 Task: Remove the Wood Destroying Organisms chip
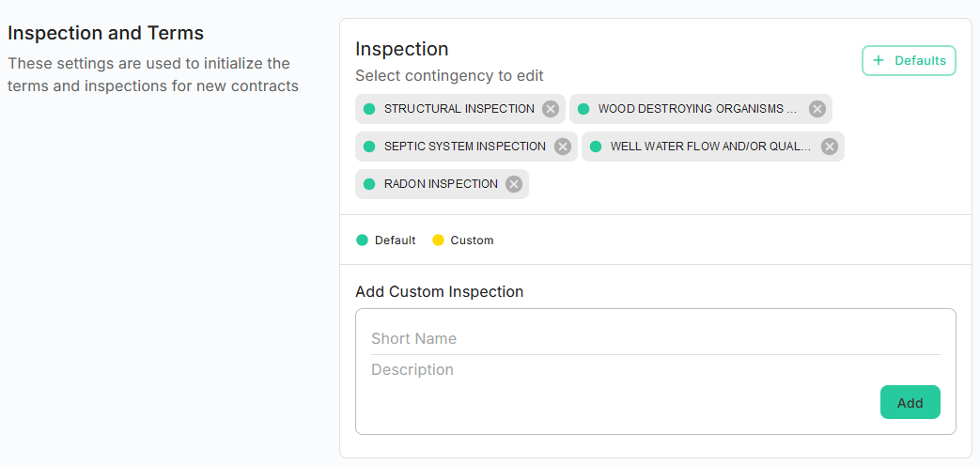[817, 109]
